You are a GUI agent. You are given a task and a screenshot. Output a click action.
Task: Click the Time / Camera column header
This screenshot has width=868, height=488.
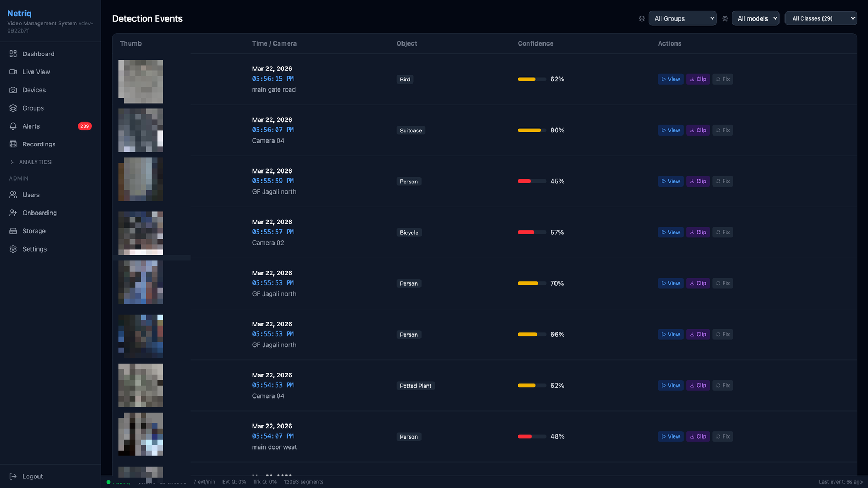pos(274,43)
